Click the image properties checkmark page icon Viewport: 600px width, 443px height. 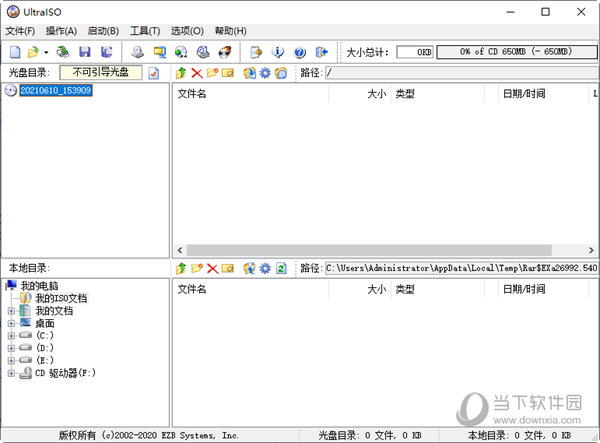tap(154, 73)
